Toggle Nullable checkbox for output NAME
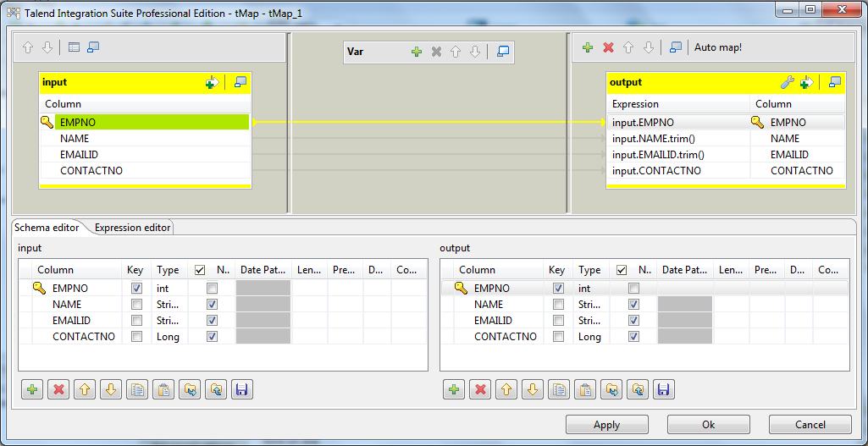This screenshot has height=446, width=868. tap(633, 305)
